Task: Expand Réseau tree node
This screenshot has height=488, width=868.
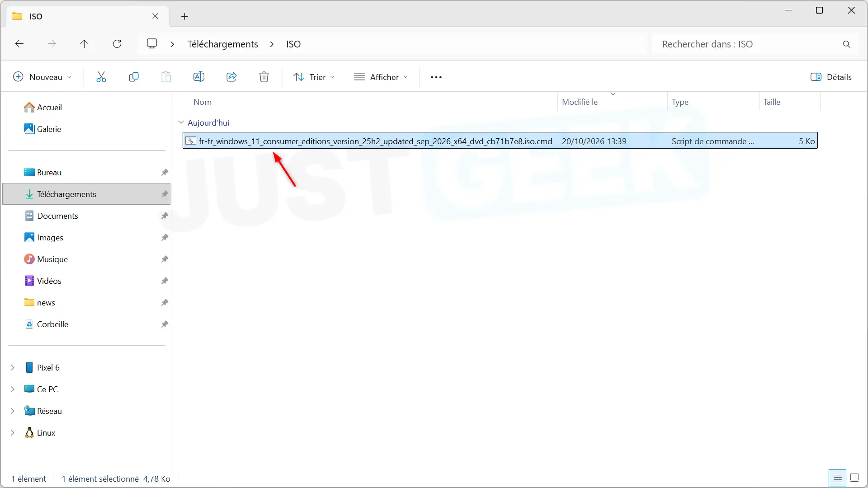Action: [x=13, y=411]
